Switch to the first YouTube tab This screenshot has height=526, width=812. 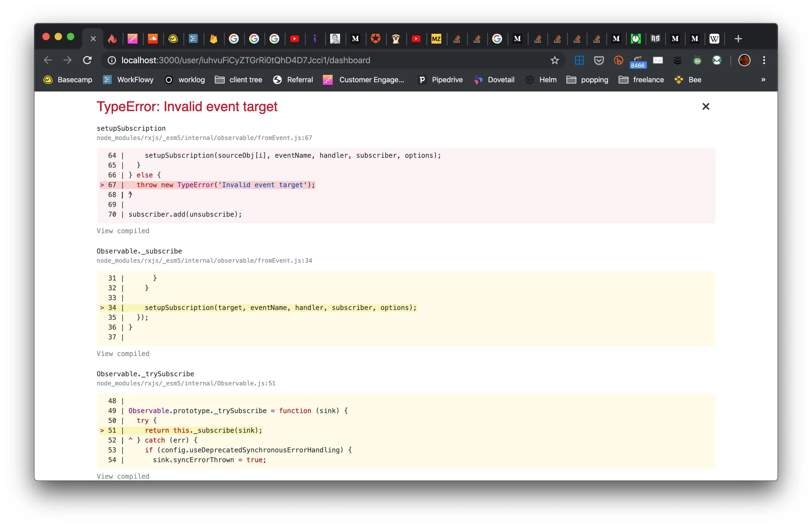[x=294, y=39]
